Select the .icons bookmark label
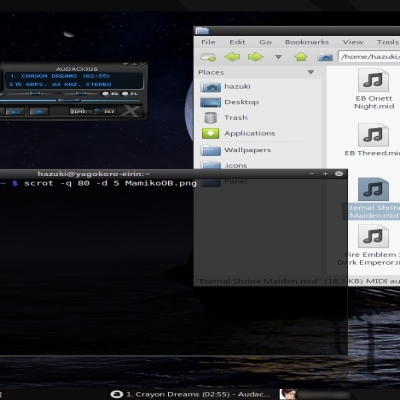 point(236,165)
